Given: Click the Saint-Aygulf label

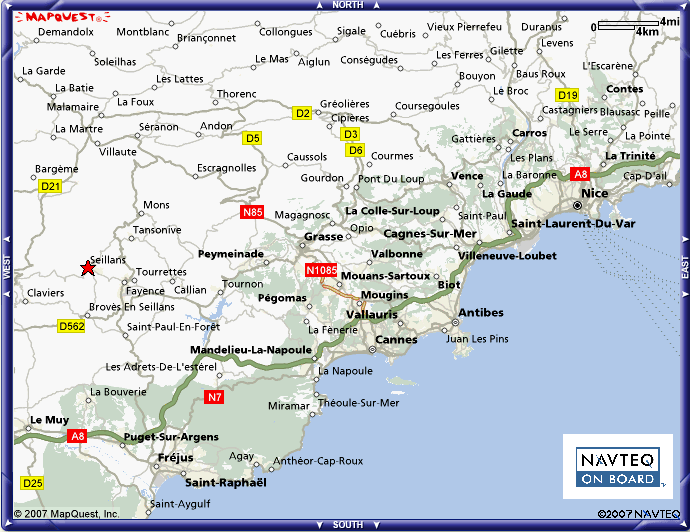Looking at the screenshot, I should pyautogui.click(x=180, y=504).
